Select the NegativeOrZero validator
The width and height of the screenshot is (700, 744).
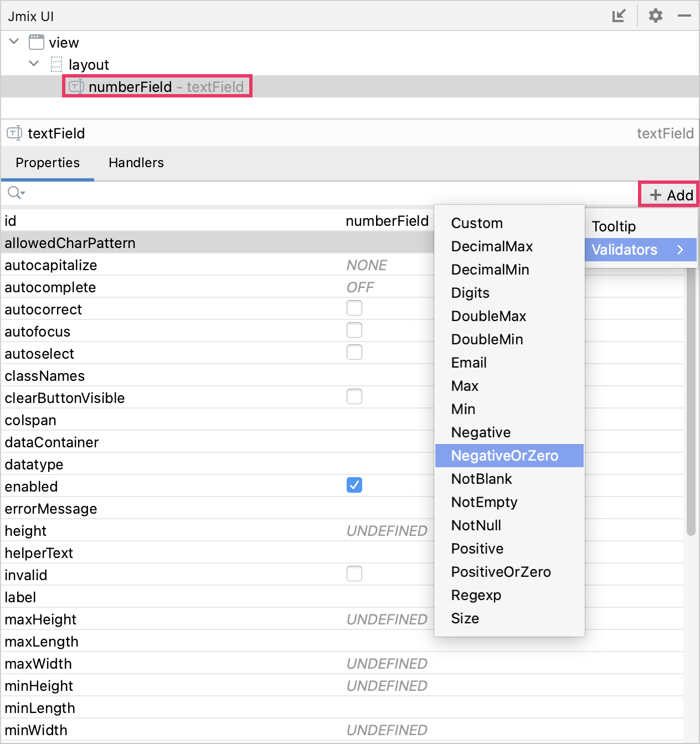(505, 455)
